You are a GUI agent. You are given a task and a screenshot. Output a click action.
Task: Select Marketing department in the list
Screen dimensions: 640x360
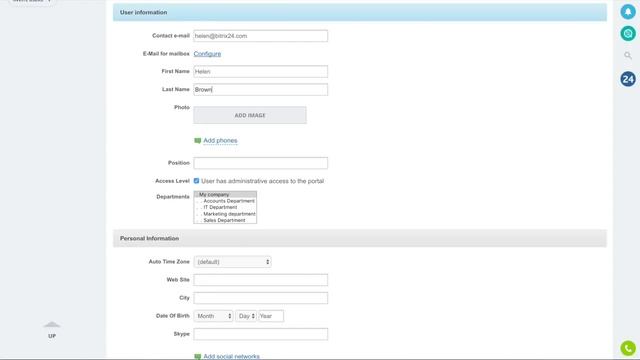click(x=225, y=214)
